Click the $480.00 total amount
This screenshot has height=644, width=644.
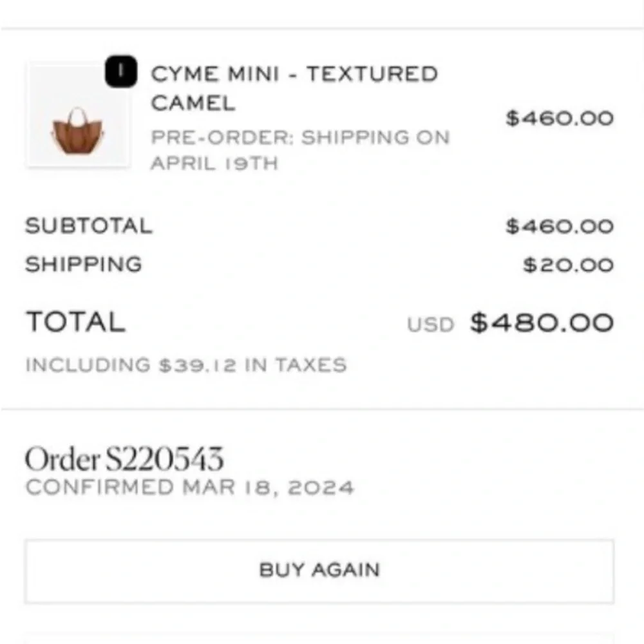pos(541,322)
